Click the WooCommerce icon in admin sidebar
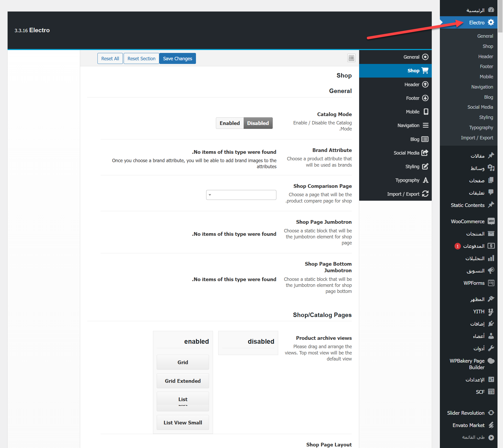The height and width of the screenshot is (448, 503). tap(491, 221)
